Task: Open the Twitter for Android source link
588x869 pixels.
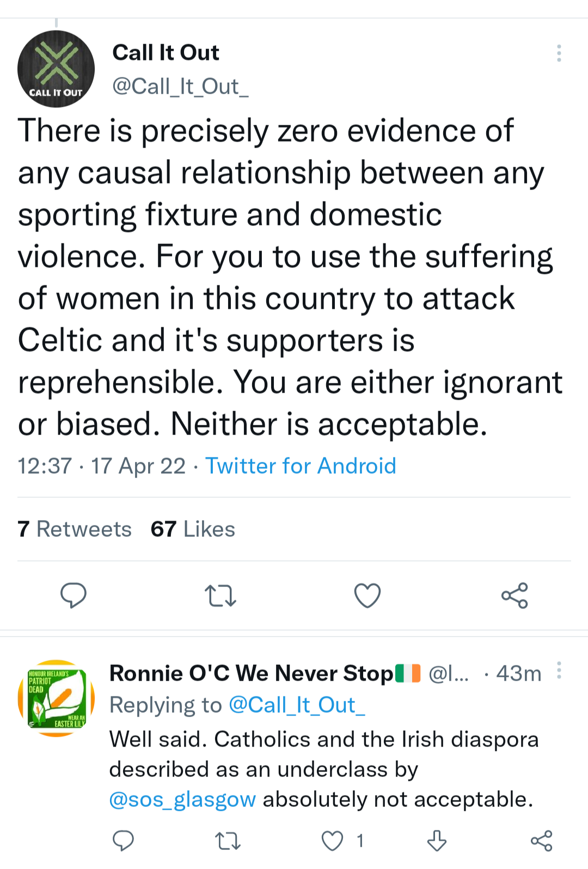Action: [301, 466]
